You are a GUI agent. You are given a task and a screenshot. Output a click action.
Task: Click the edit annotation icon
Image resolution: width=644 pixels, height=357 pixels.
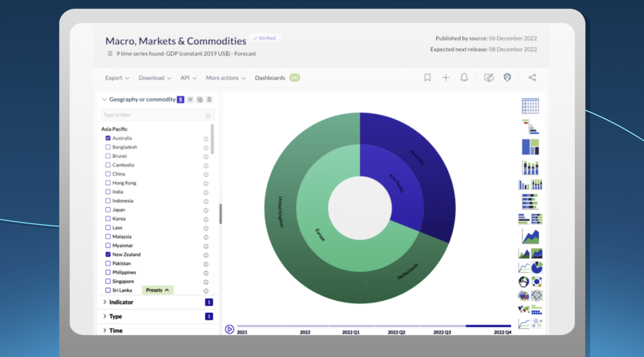(x=489, y=78)
